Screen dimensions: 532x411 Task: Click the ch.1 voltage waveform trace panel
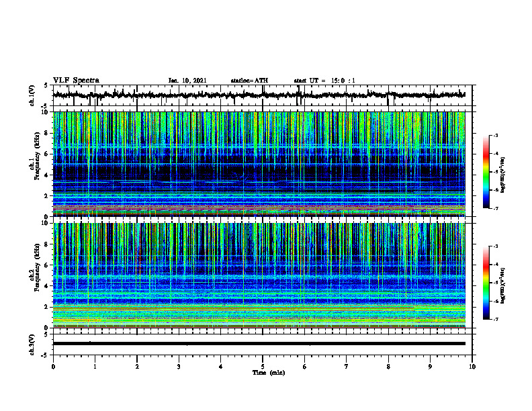pos(263,95)
